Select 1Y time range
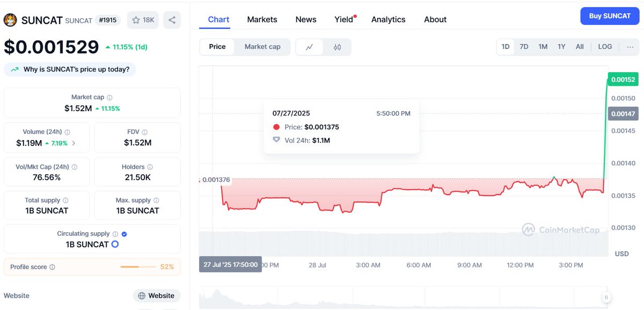Viewport: 644px width, 310px height. 561,47
